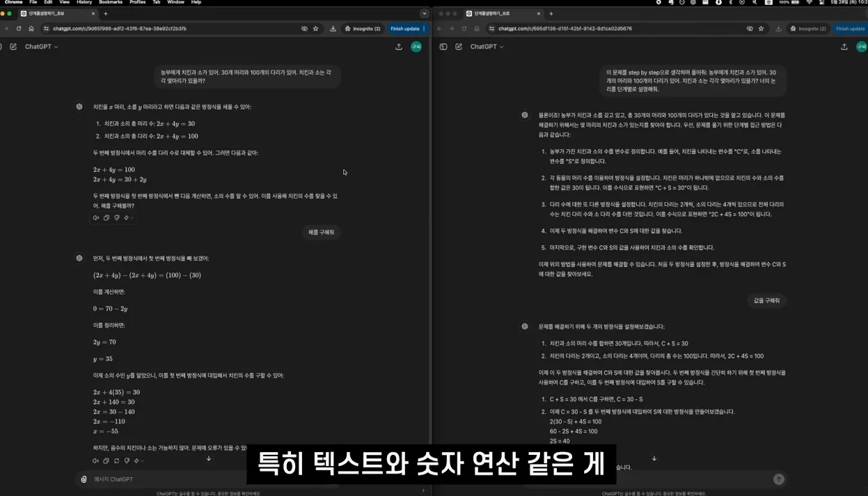The height and width of the screenshot is (496, 868).
Task: Bookmark the page with star in right window
Action: pyautogui.click(x=762, y=29)
